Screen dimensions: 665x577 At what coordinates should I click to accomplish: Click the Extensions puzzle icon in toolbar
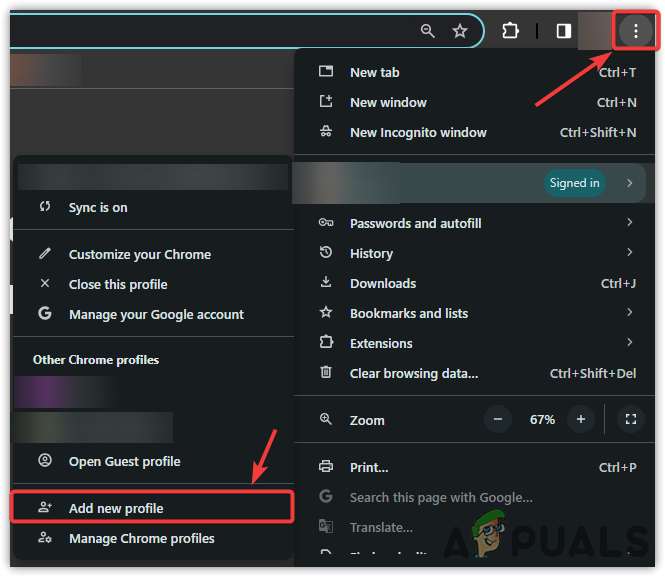[x=510, y=31]
